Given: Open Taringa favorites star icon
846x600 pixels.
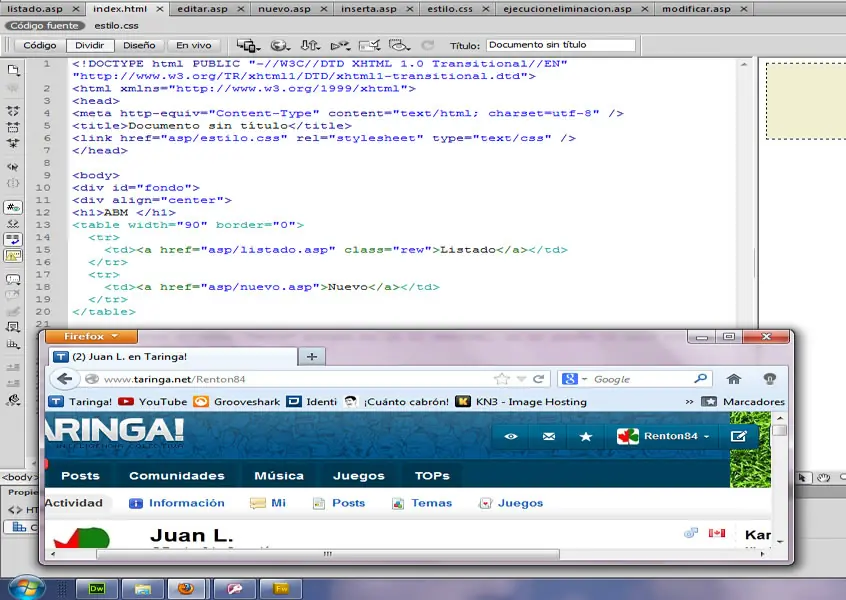Looking at the screenshot, I should [586, 436].
